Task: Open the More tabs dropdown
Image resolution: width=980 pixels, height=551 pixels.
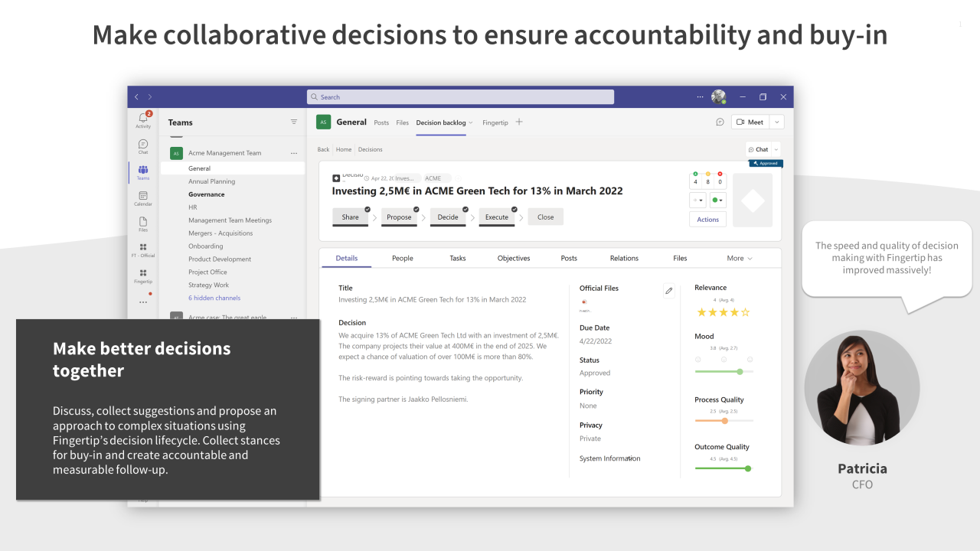Action: coord(740,259)
